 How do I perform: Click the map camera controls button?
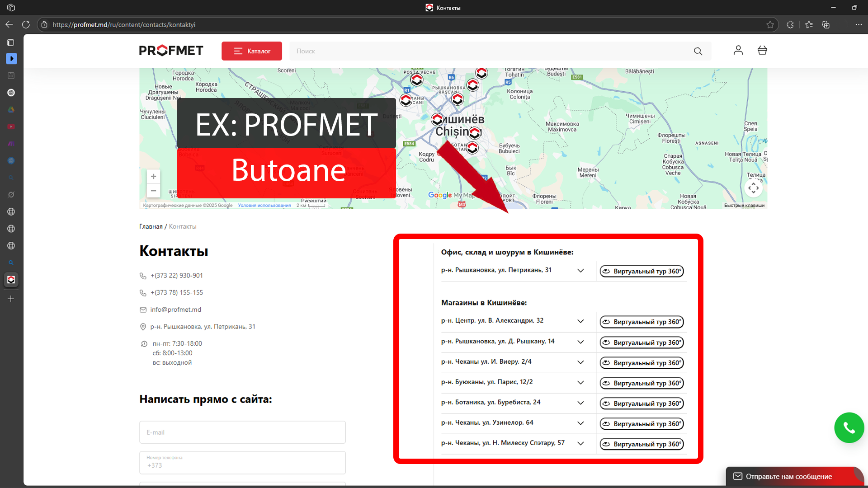click(753, 188)
